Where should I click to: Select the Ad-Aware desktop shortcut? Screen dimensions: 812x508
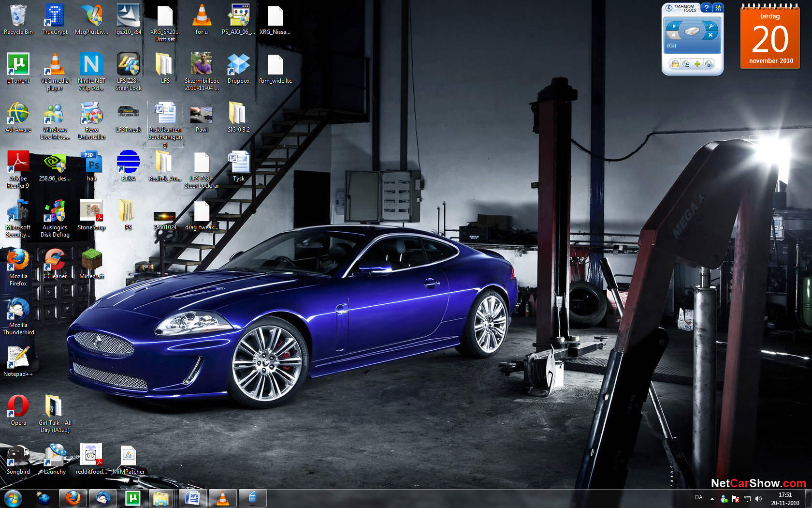[18, 118]
